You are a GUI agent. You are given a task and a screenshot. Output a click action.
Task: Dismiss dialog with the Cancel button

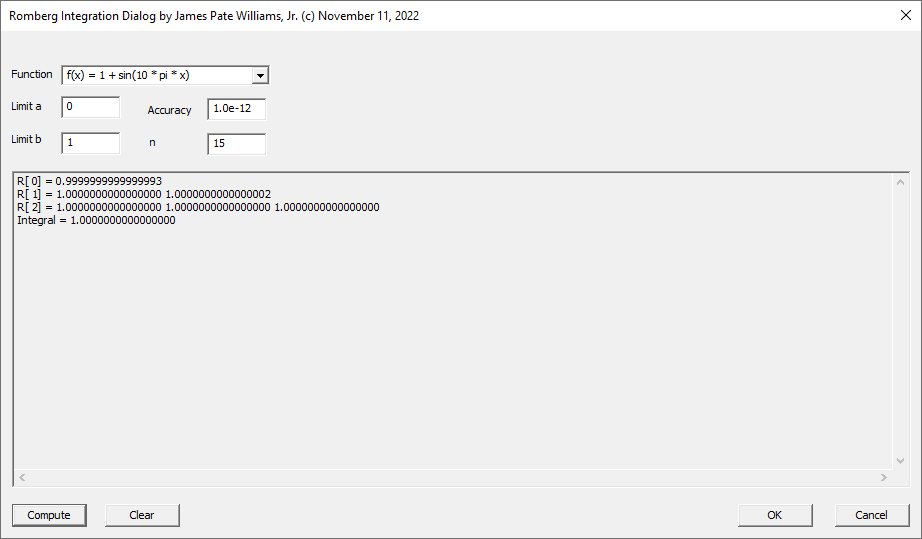coord(871,515)
